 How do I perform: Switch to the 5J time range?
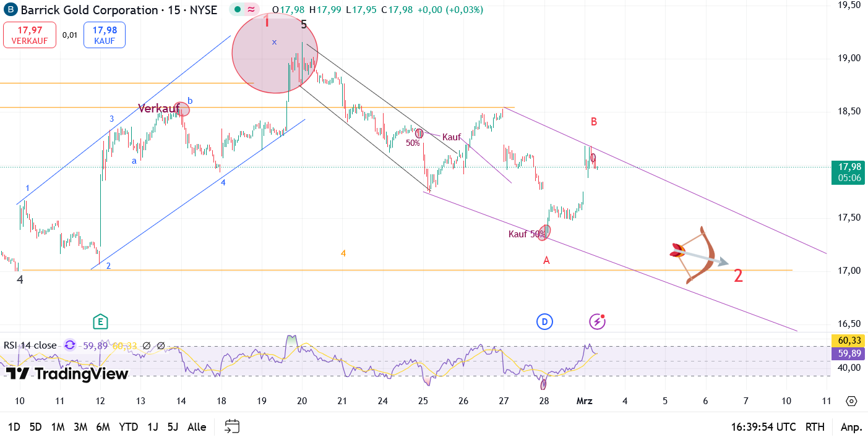(x=173, y=426)
